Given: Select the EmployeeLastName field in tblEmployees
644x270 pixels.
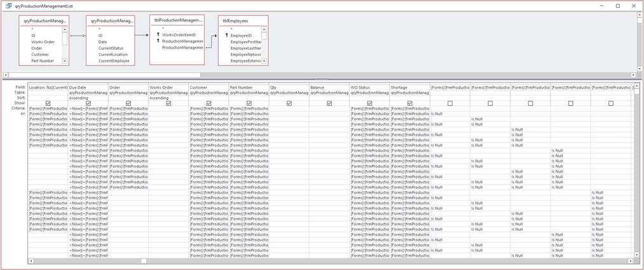Looking at the screenshot, I should point(245,48).
